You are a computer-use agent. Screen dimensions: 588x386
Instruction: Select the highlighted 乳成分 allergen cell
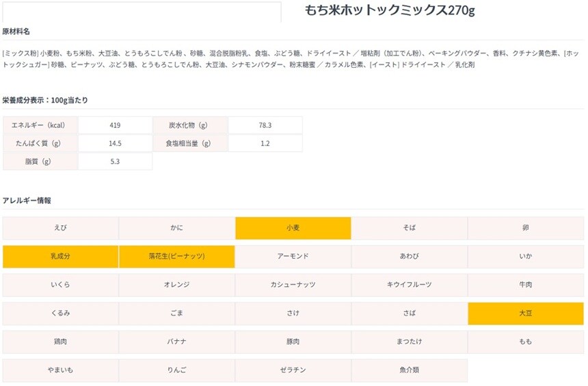point(60,257)
